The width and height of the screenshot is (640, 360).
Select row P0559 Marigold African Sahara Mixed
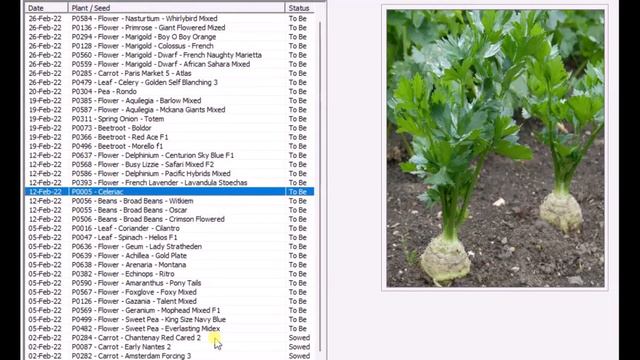tap(169, 64)
